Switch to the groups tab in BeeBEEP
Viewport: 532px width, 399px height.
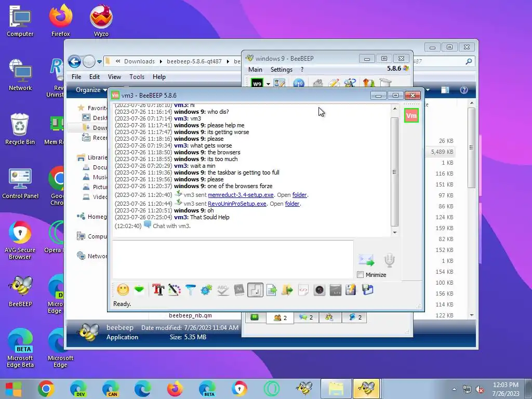tap(329, 317)
